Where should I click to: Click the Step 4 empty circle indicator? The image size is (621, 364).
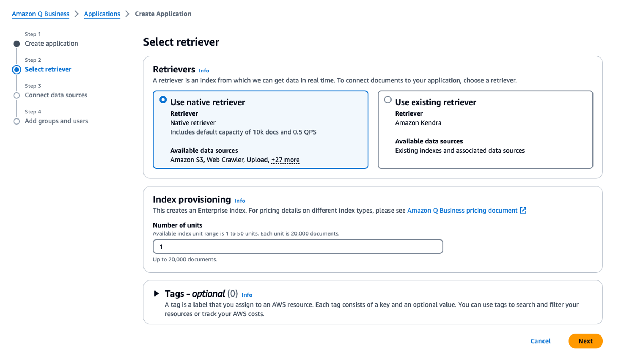point(16,121)
